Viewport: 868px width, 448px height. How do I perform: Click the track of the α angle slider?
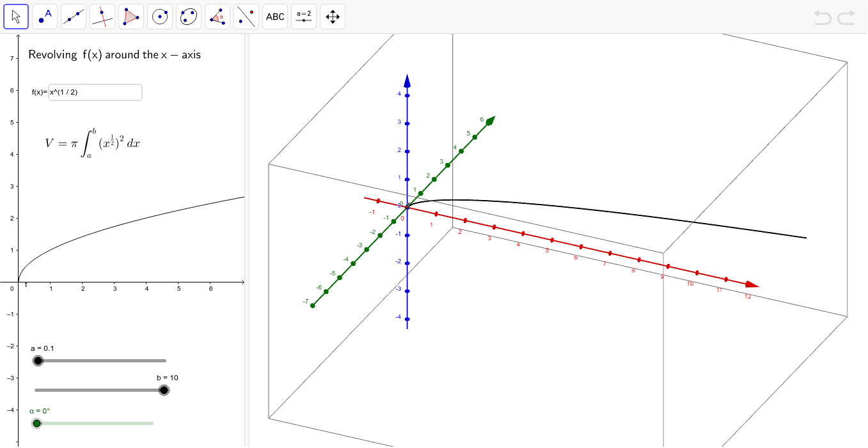click(95, 423)
